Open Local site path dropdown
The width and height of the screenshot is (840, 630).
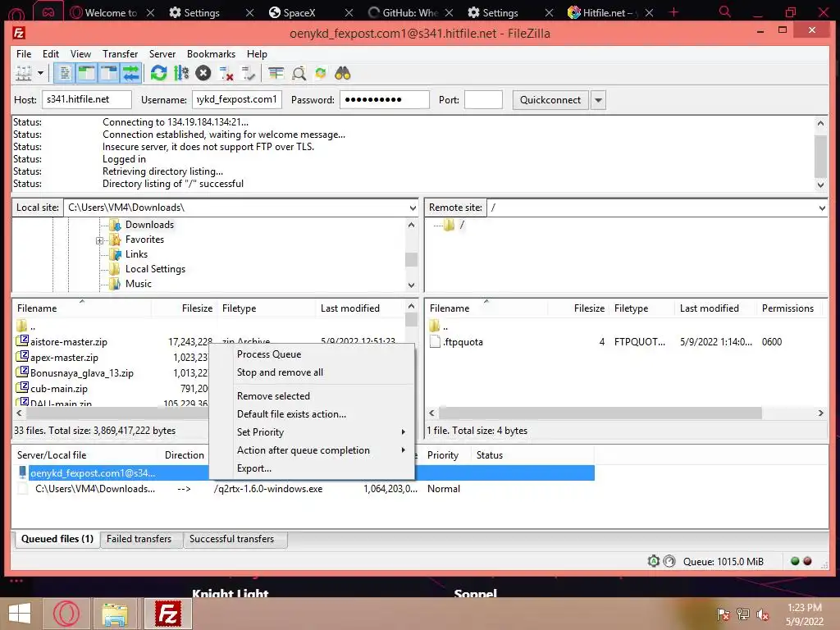(x=413, y=208)
